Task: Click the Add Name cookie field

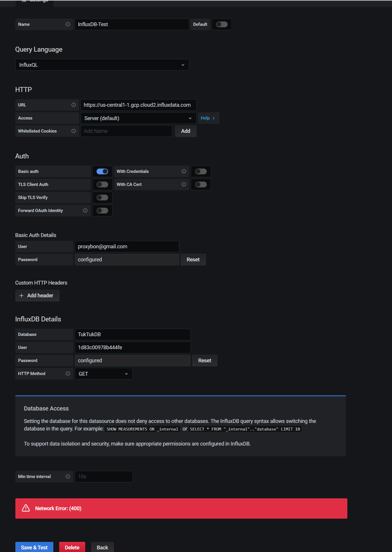Action: pos(126,131)
